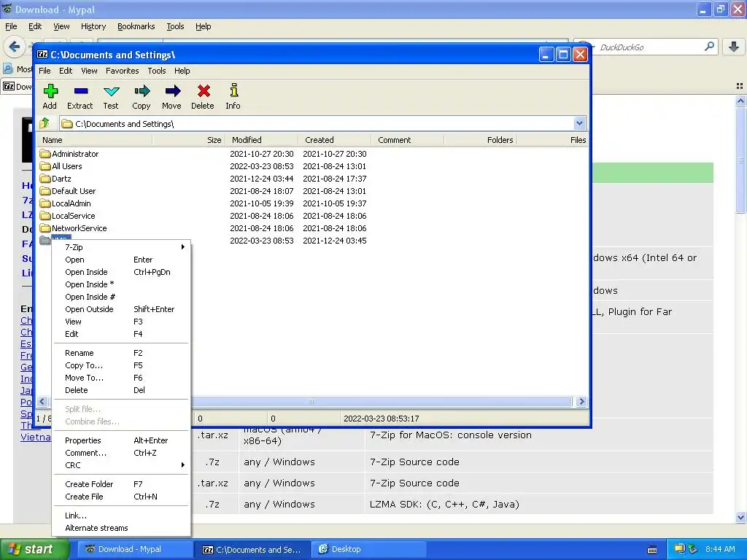The width and height of the screenshot is (747, 560).
Task: Select Move To... in context menu
Action: click(122, 377)
